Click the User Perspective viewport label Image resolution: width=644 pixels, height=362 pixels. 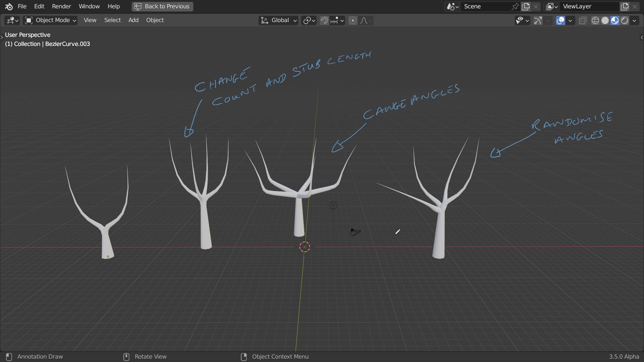(28, 35)
